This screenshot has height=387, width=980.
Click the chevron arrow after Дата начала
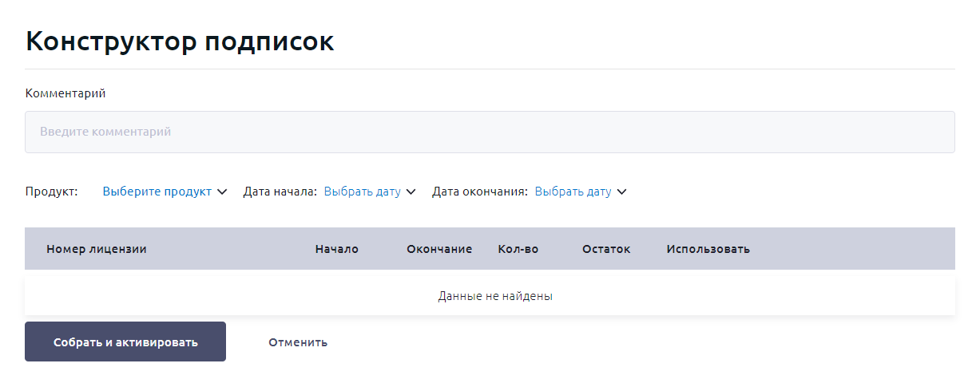pyautogui.click(x=411, y=192)
